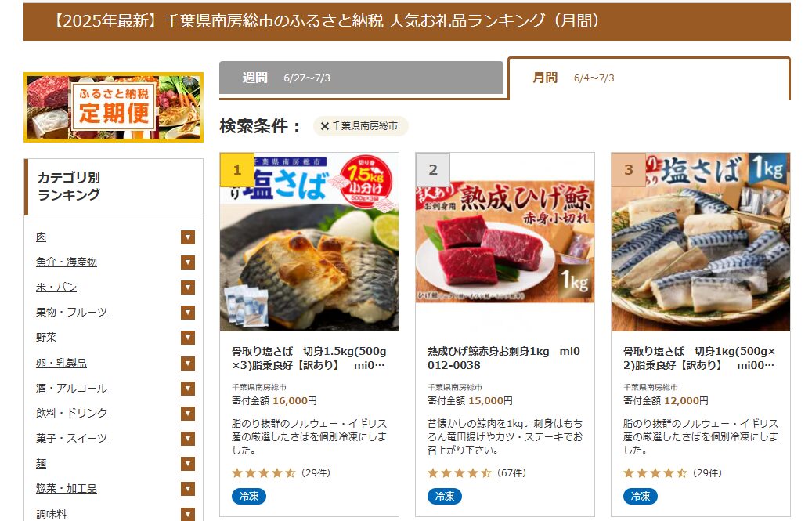This screenshot has width=812, height=521.
Task: Click arrow icon beside 卵・乳製品
Action: [188, 363]
